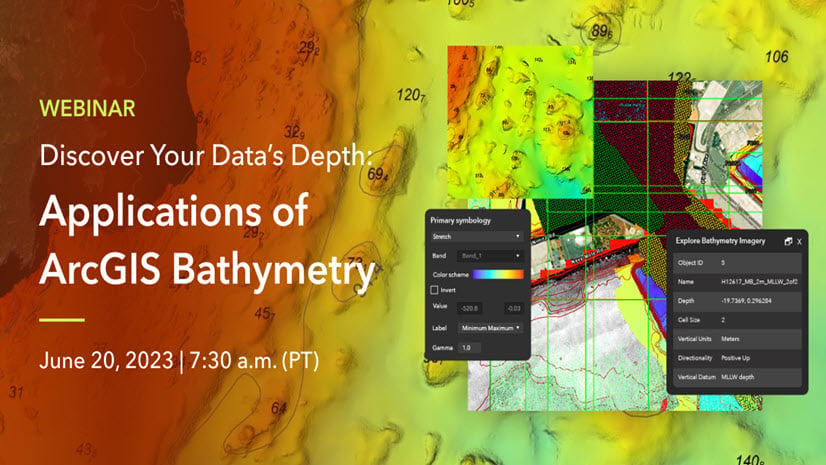Open the Stretch symbology type dropdown
The height and width of the screenshot is (465, 826).
[476, 236]
